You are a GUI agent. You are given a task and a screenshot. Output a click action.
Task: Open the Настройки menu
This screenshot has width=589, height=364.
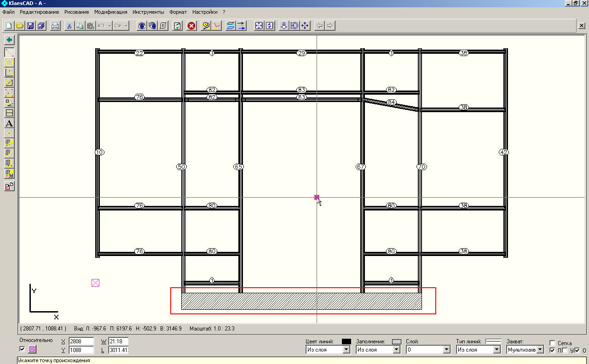[x=205, y=12]
